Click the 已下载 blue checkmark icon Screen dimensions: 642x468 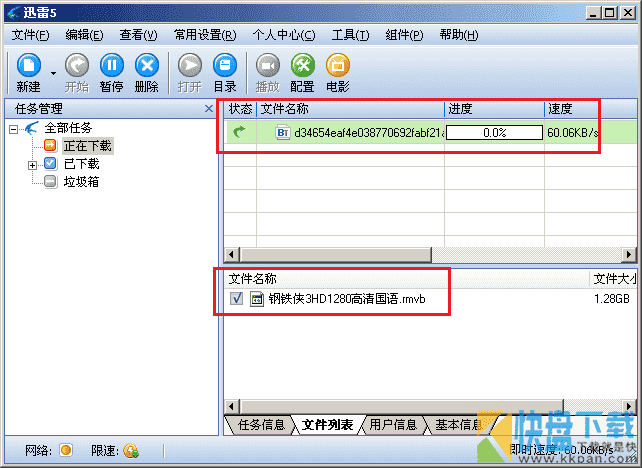(x=50, y=163)
